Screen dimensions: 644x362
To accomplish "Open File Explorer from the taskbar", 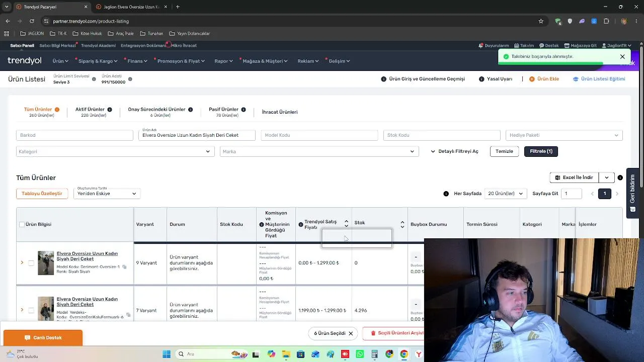I will pos(286,354).
